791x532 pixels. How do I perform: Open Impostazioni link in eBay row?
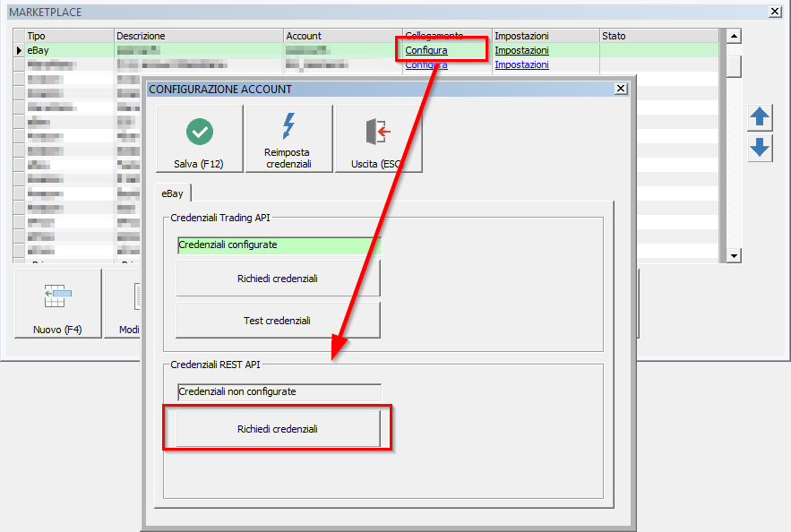point(521,50)
